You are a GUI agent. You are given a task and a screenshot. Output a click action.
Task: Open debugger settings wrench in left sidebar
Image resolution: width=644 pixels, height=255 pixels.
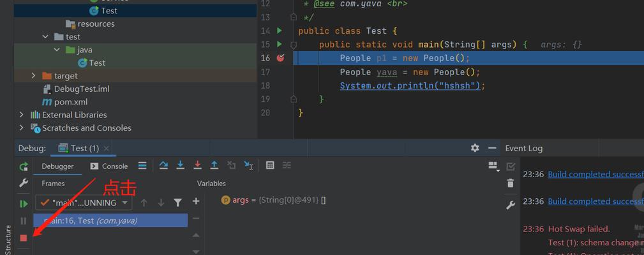(24, 183)
